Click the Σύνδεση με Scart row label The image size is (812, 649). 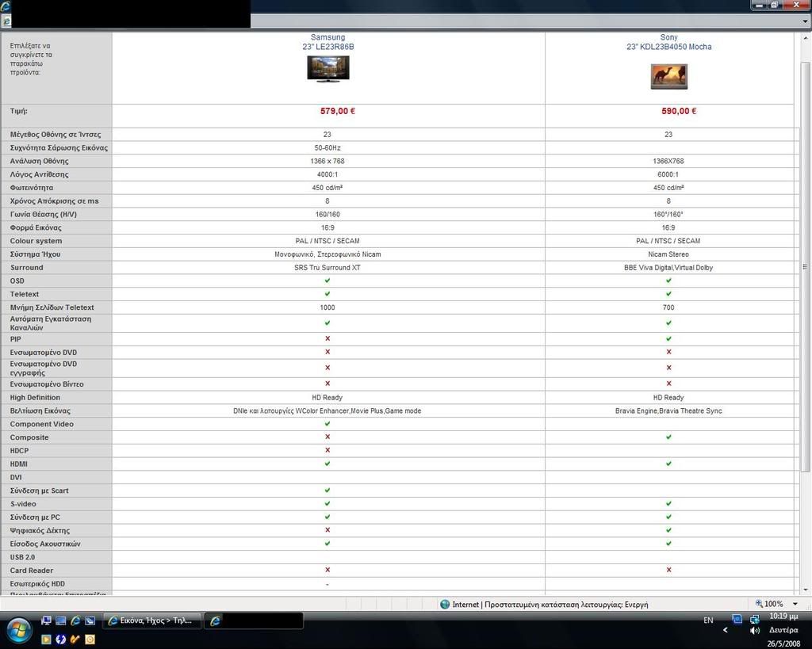tap(39, 491)
